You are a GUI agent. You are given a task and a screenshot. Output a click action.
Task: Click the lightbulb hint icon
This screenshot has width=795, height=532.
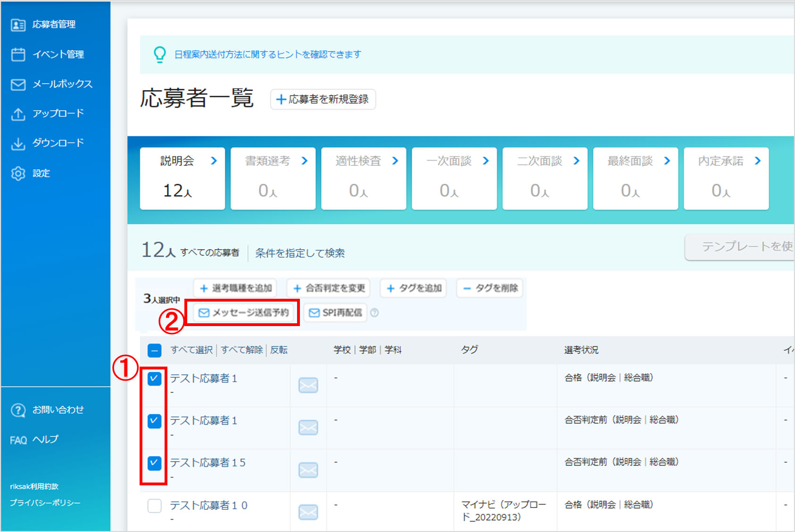pyautogui.click(x=159, y=54)
